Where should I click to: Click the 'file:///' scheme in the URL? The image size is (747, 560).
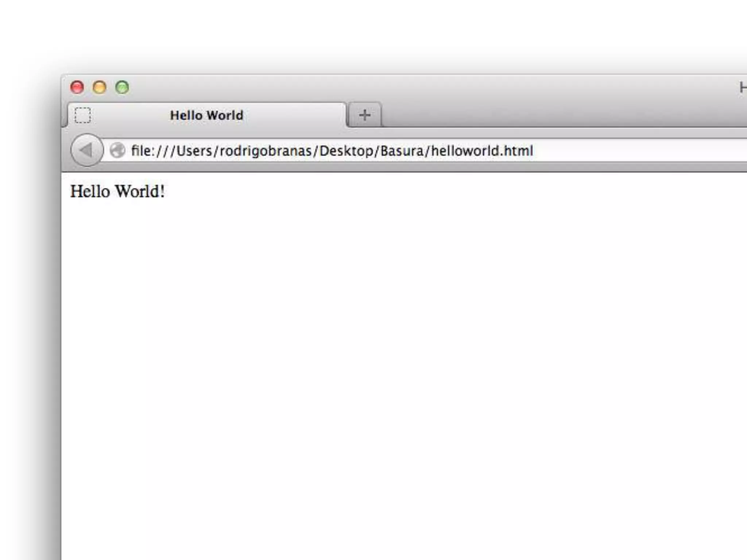152,151
